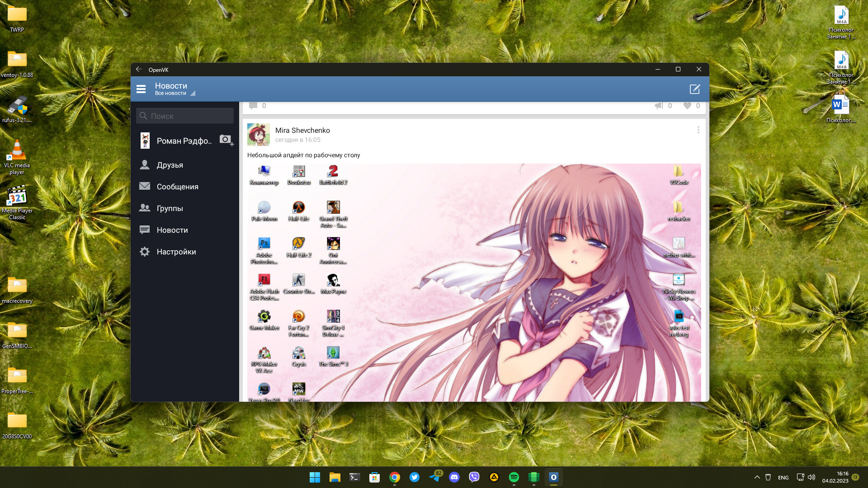Open Настройки from the sidebar
This screenshot has height=488, width=868.
176,252
